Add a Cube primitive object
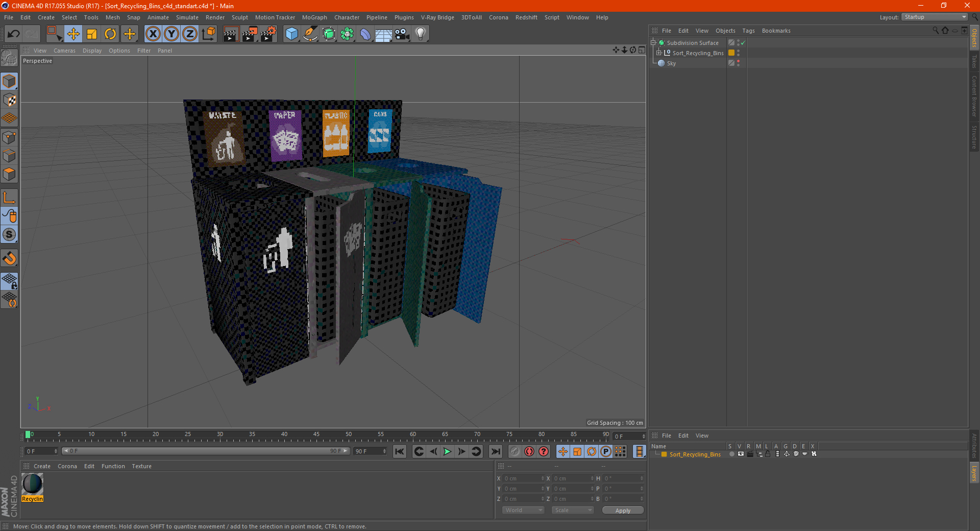This screenshot has height=531, width=980. coord(291,34)
